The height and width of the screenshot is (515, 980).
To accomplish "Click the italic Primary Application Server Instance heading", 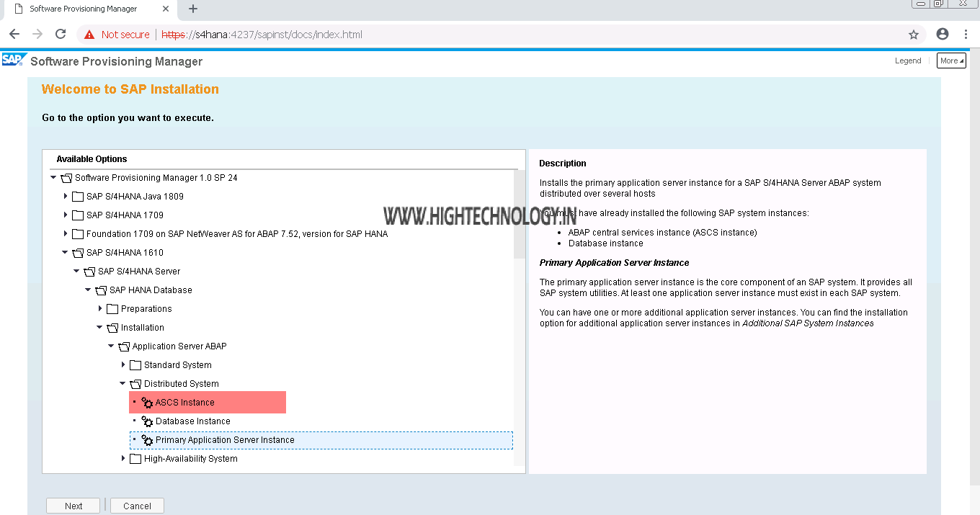I will [615, 263].
